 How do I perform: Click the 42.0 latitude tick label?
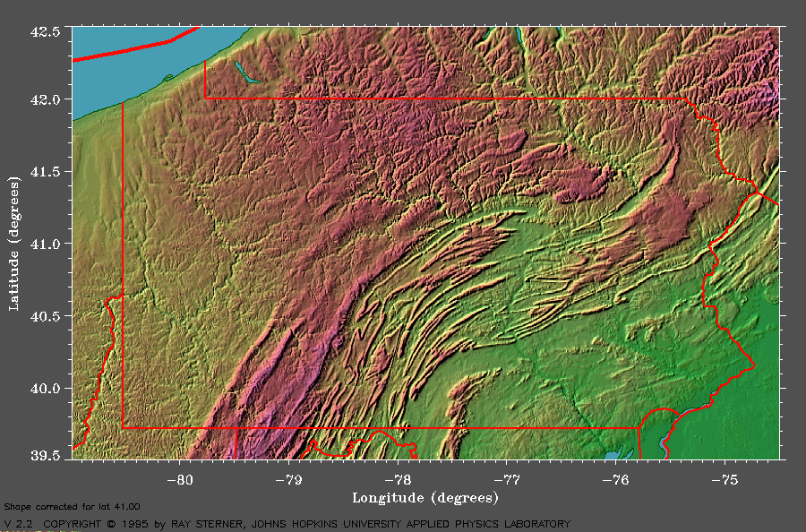pyautogui.click(x=47, y=99)
